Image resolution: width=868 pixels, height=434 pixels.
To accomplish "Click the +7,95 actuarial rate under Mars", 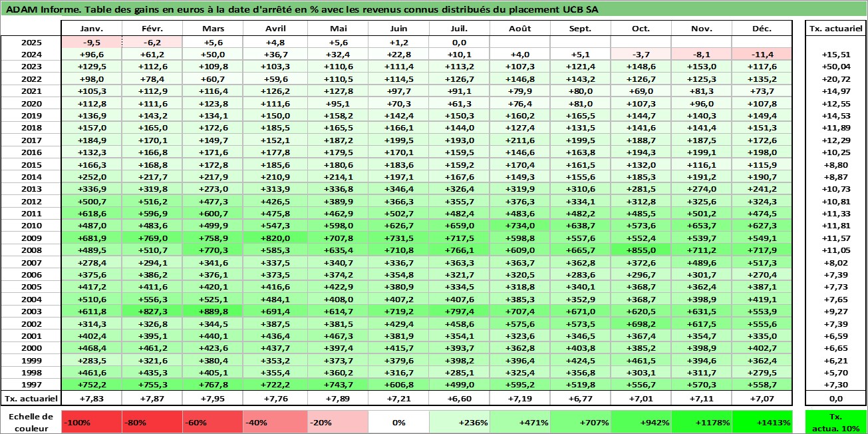I will click(213, 398).
